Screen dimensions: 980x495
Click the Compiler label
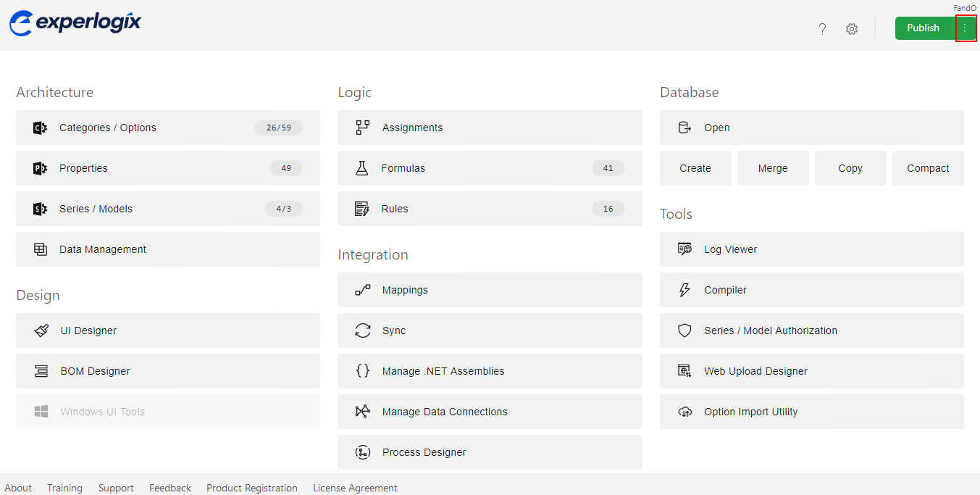point(725,290)
